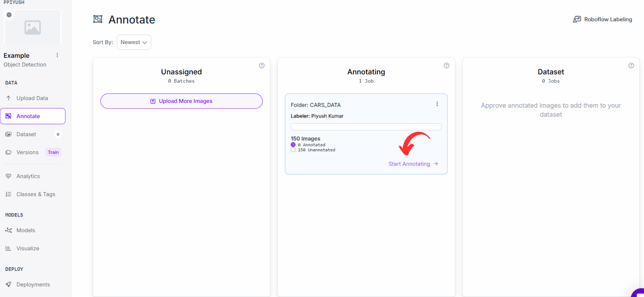Click the Unassigned column heading
644x297 pixels.
click(x=182, y=72)
